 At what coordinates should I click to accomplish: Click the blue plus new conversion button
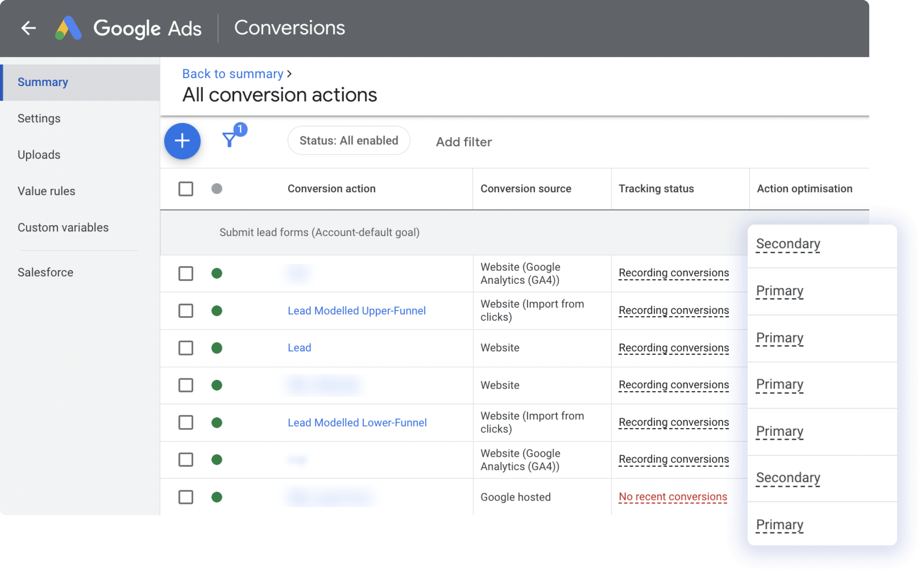pyautogui.click(x=182, y=141)
